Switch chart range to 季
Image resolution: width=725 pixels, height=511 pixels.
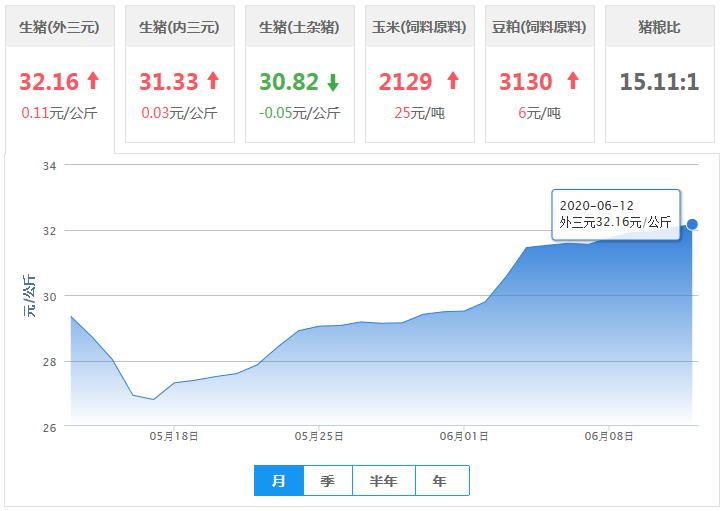point(328,481)
